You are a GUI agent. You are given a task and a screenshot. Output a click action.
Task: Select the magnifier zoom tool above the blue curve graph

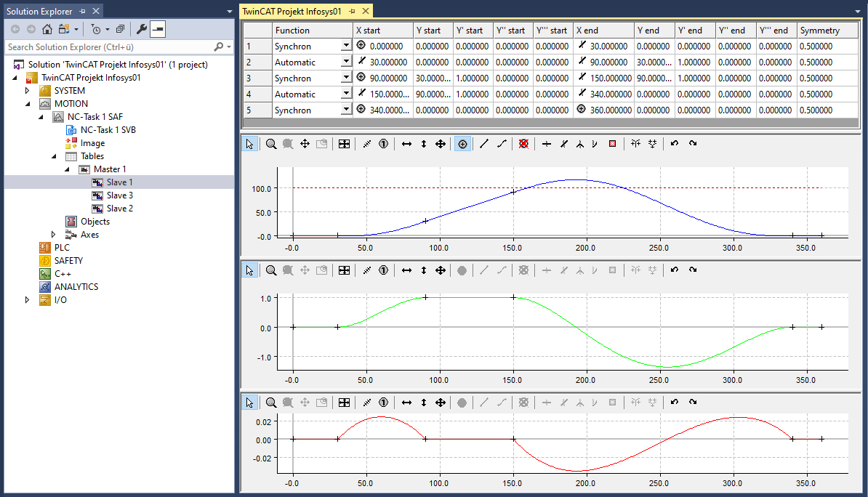pyautogui.click(x=270, y=144)
